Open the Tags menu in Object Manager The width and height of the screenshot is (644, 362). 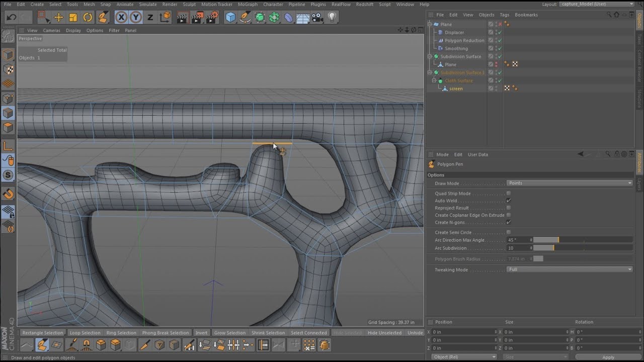[x=504, y=15]
